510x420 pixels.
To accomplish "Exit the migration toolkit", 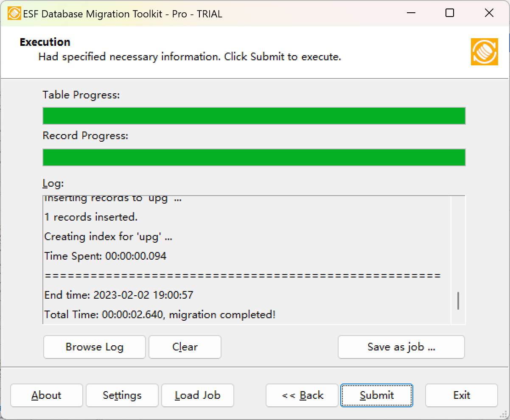I will [x=461, y=395].
